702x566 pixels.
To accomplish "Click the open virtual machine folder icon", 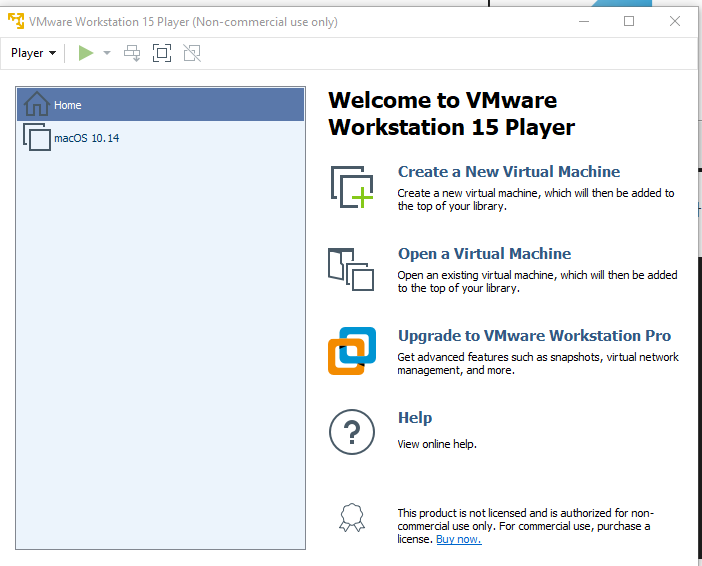I will [x=351, y=270].
